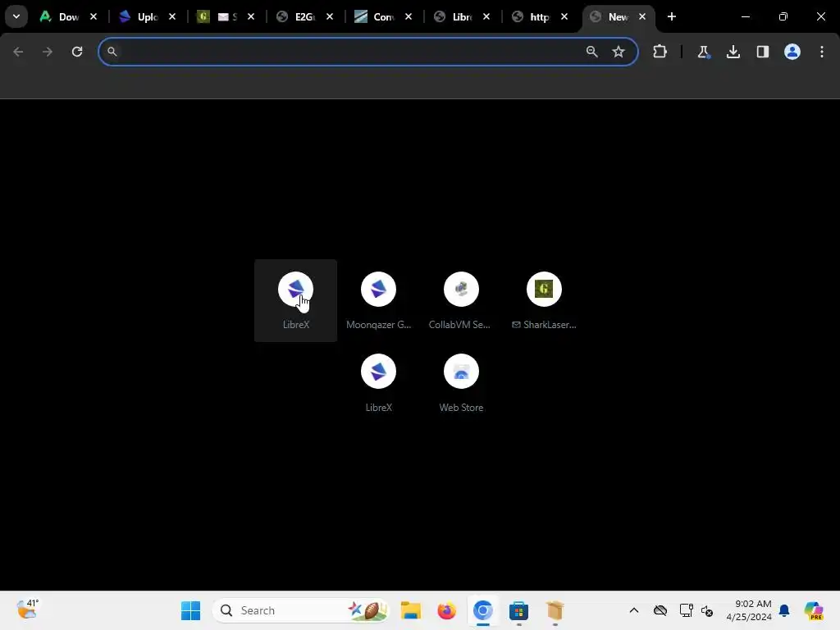
Task: Open the profile avatar menu
Action: (792, 52)
